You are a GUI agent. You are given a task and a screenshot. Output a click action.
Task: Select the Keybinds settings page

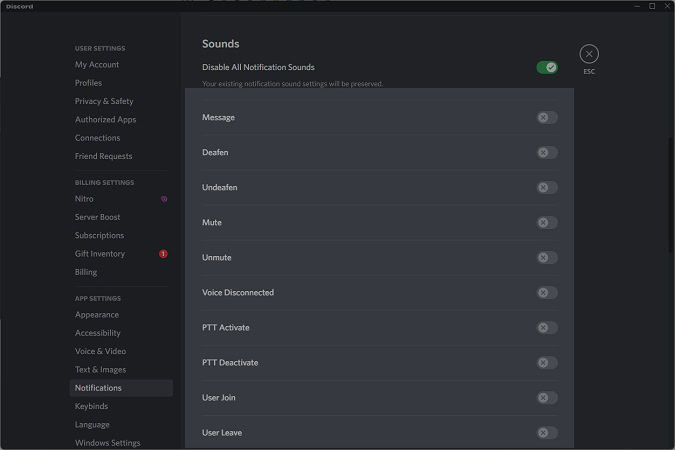(x=91, y=406)
